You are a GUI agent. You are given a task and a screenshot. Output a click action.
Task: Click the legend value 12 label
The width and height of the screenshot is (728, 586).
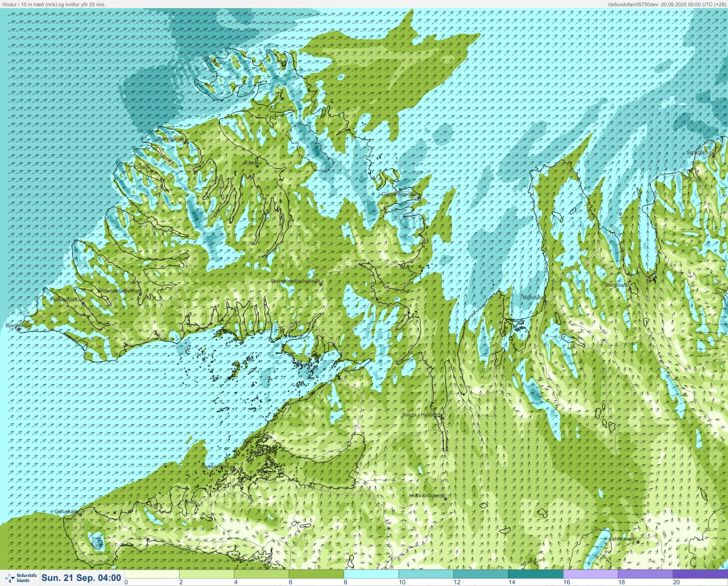pos(457,582)
